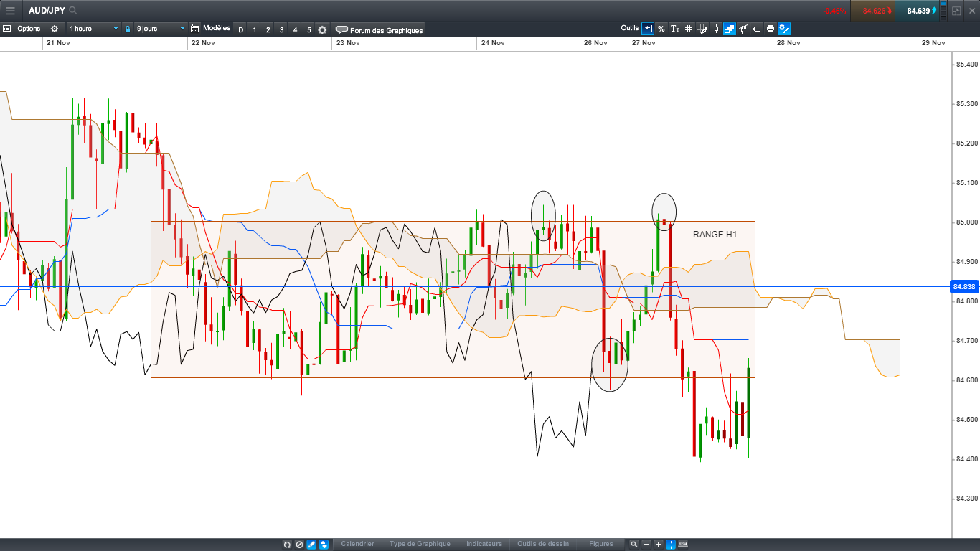This screenshot has height=551, width=980.
Task: Open the Indicateurs tab
Action: [484, 544]
